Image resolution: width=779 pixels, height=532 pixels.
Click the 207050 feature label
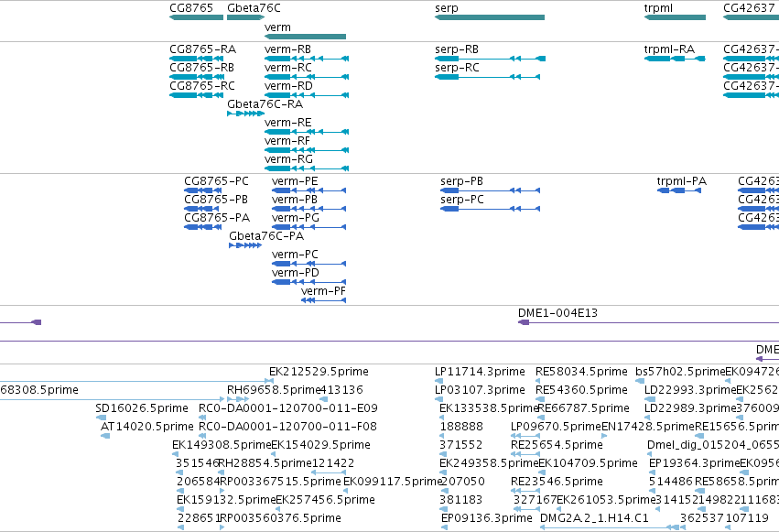[462, 482]
